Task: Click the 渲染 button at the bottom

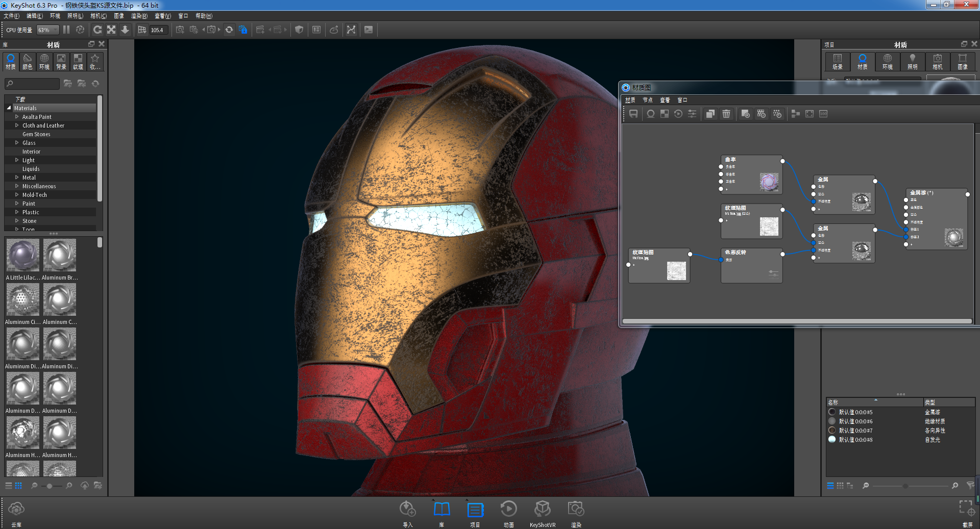Action: coord(576,513)
